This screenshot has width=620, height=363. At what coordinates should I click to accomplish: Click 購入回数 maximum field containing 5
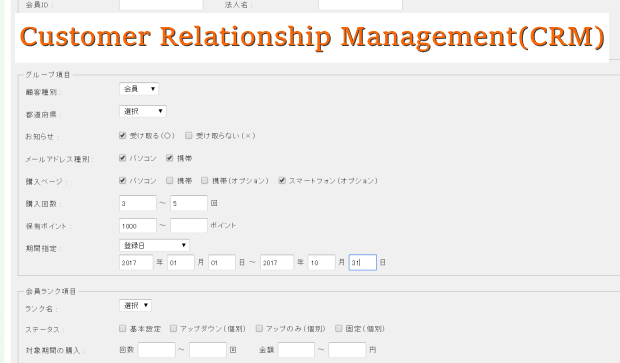point(189,203)
